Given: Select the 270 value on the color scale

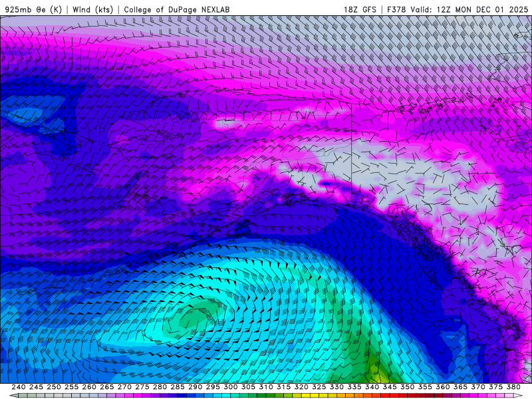Looking at the screenshot, I should [124, 387].
